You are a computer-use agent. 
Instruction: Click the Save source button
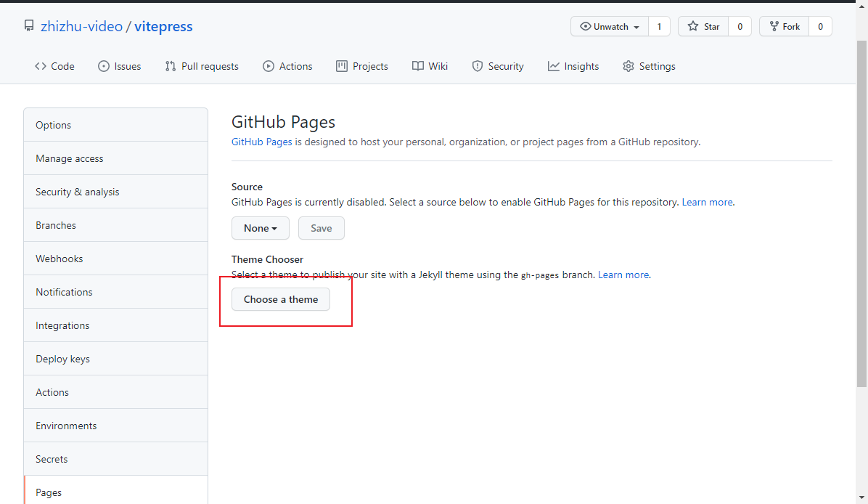tap(321, 228)
